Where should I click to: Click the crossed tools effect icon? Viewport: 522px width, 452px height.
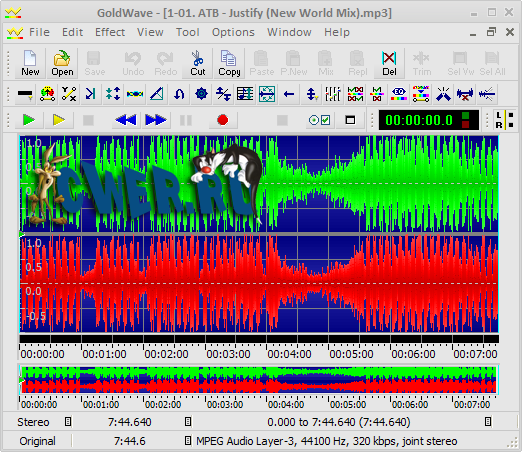pos(443,94)
